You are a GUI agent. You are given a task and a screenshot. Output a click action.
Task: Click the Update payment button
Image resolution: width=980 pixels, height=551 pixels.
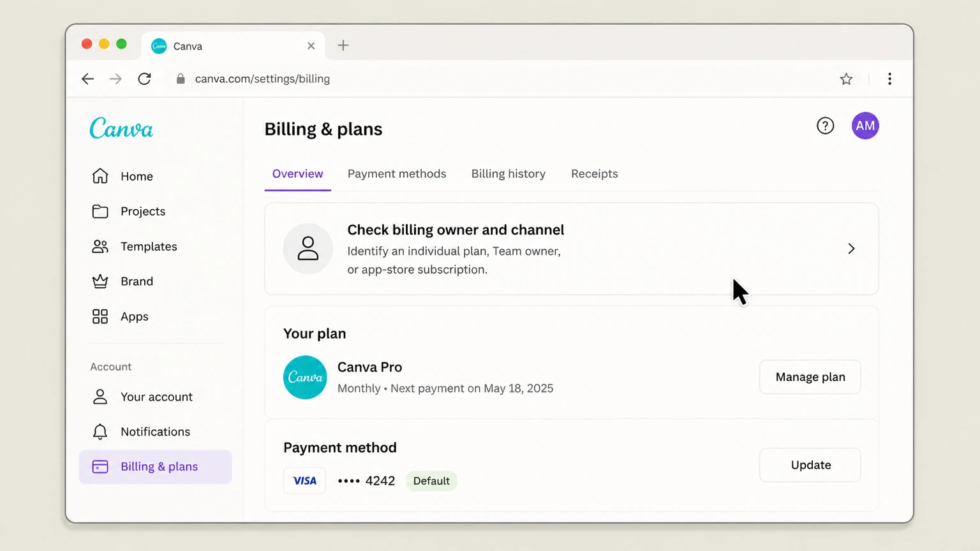[x=810, y=465]
